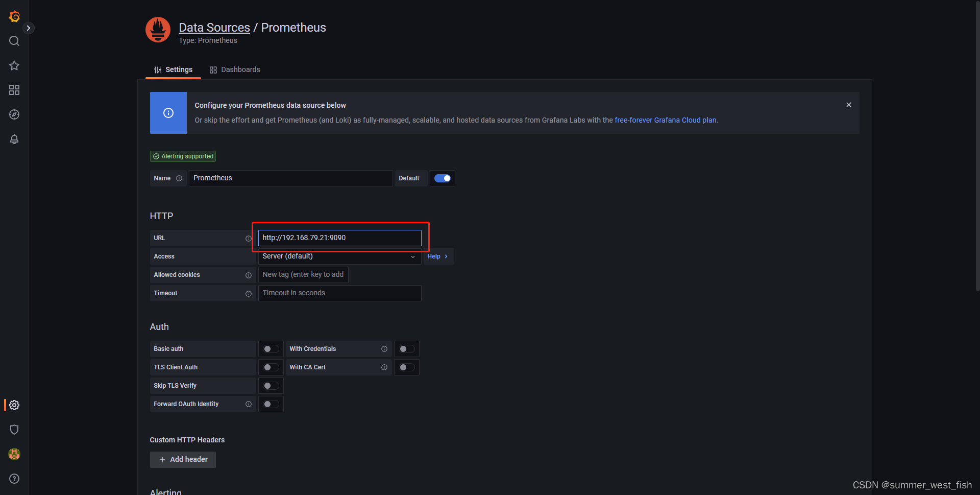980x495 pixels.
Task: Open the Starred dashboards sidebar icon
Action: tap(14, 65)
